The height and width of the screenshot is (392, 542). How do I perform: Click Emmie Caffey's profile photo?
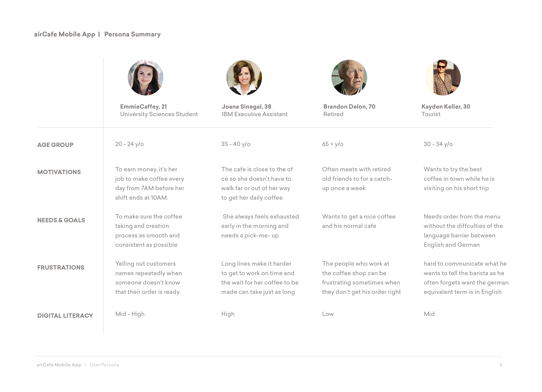point(145,77)
